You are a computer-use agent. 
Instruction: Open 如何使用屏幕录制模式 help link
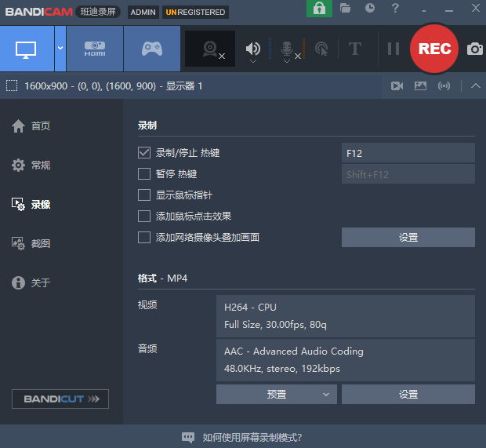pos(252,438)
